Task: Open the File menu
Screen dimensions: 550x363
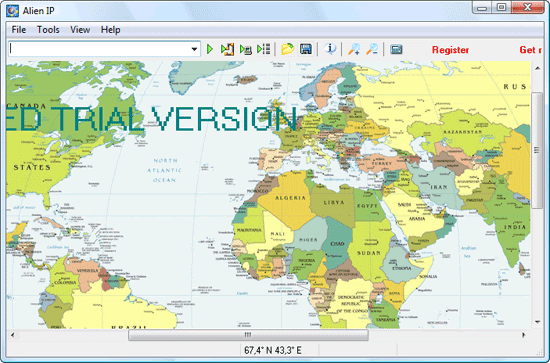Action: (x=19, y=30)
